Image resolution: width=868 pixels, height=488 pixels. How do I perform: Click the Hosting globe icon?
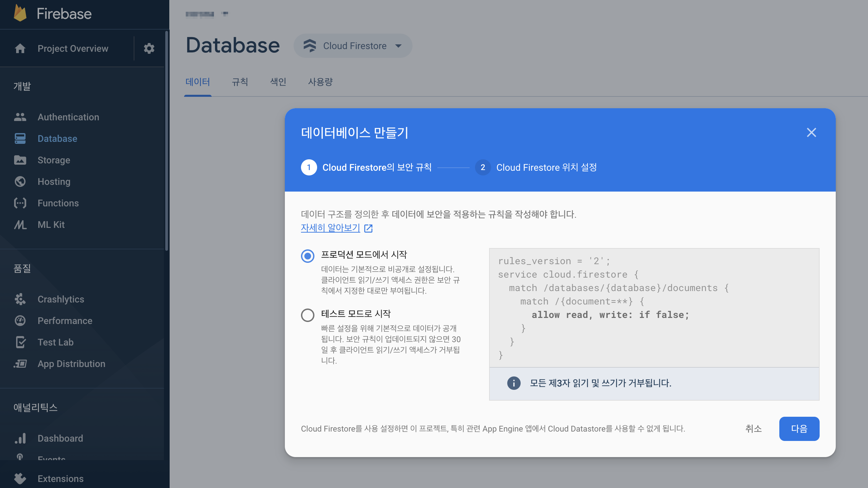[x=20, y=181]
